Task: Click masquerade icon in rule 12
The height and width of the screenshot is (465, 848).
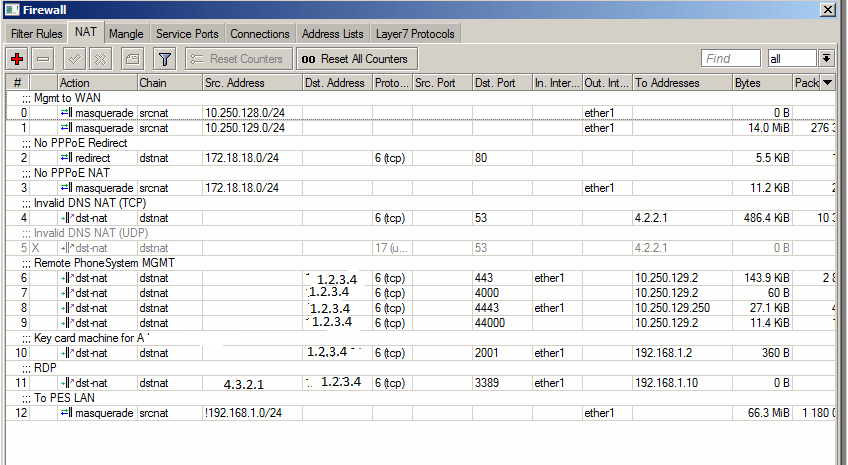Action: point(67,413)
